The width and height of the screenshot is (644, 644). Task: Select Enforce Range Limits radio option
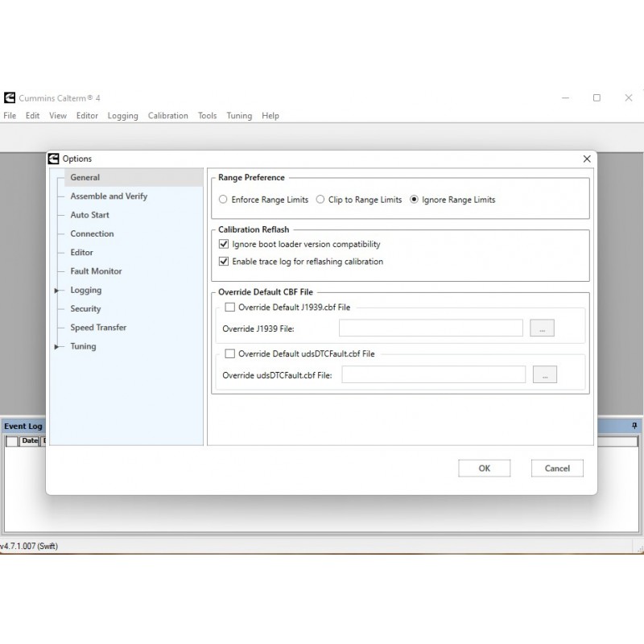(x=224, y=200)
